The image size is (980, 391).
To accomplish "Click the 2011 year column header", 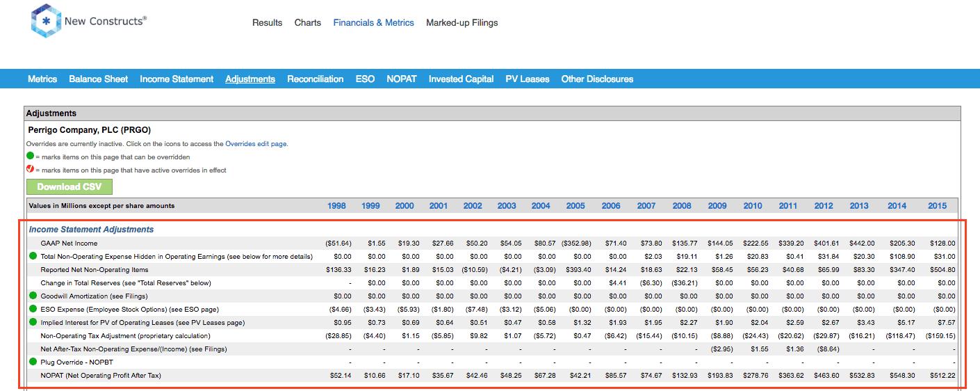I will (x=788, y=206).
